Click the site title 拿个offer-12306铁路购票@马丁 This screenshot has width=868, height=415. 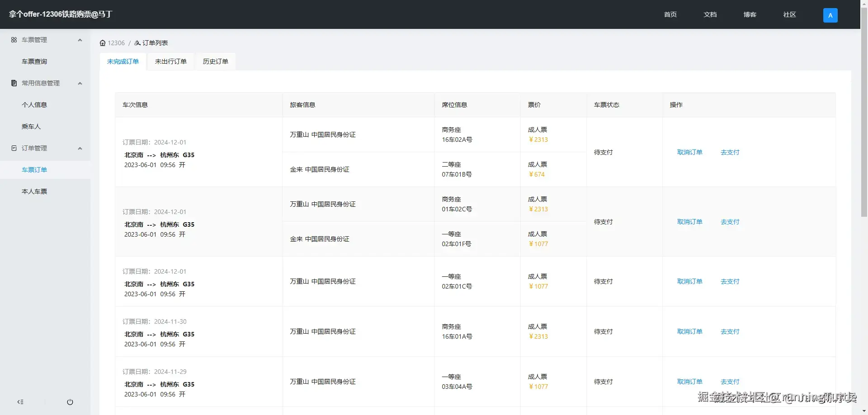[x=61, y=14]
